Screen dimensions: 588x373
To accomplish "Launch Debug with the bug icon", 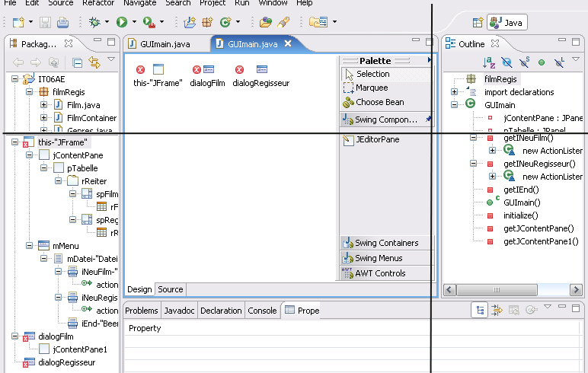I will point(94,23).
